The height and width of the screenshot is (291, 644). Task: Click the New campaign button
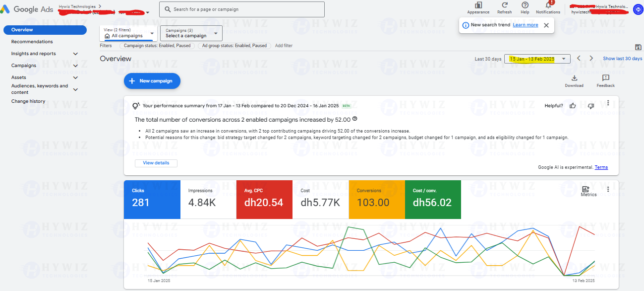click(x=152, y=81)
